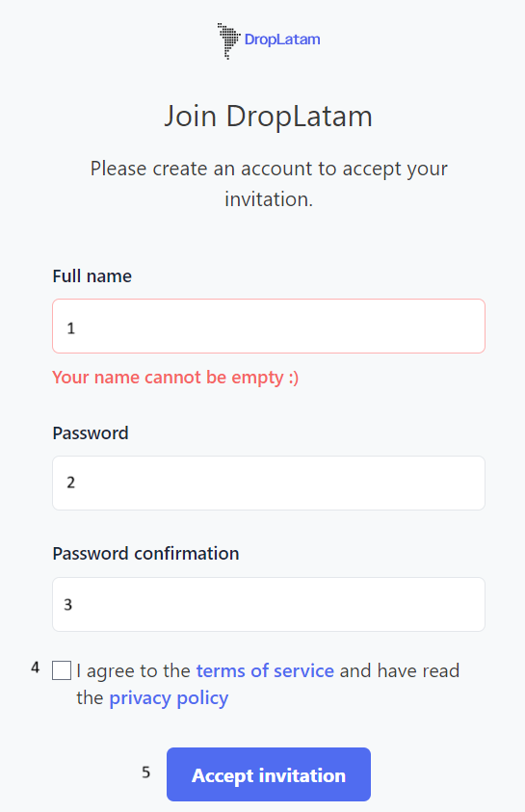Image resolution: width=525 pixels, height=812 pixels.
Task: Click the number 5 marker beside button
Action: coord(146,773)
